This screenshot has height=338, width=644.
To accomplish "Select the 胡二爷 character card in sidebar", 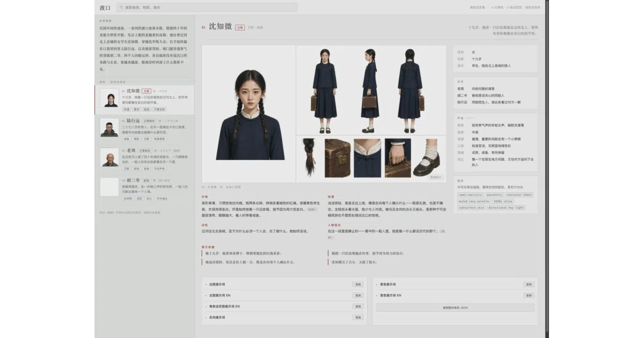I will pos(144,188).
